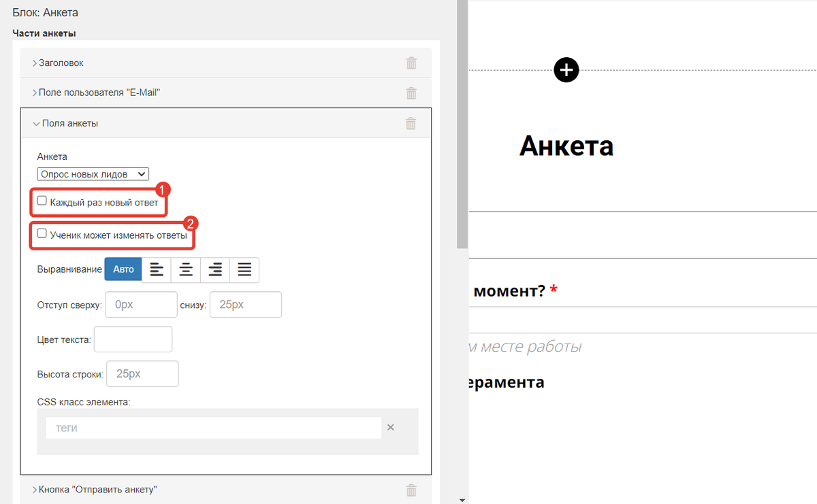Click the Высота строки input field

click(x=142, y=374)
